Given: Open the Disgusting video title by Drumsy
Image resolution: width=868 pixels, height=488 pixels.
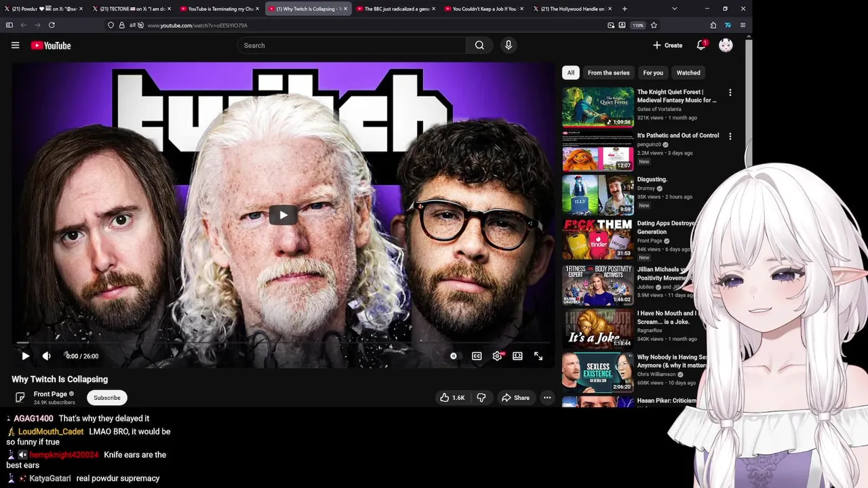Looking at the screenshot, I should (x=652, y=180).
